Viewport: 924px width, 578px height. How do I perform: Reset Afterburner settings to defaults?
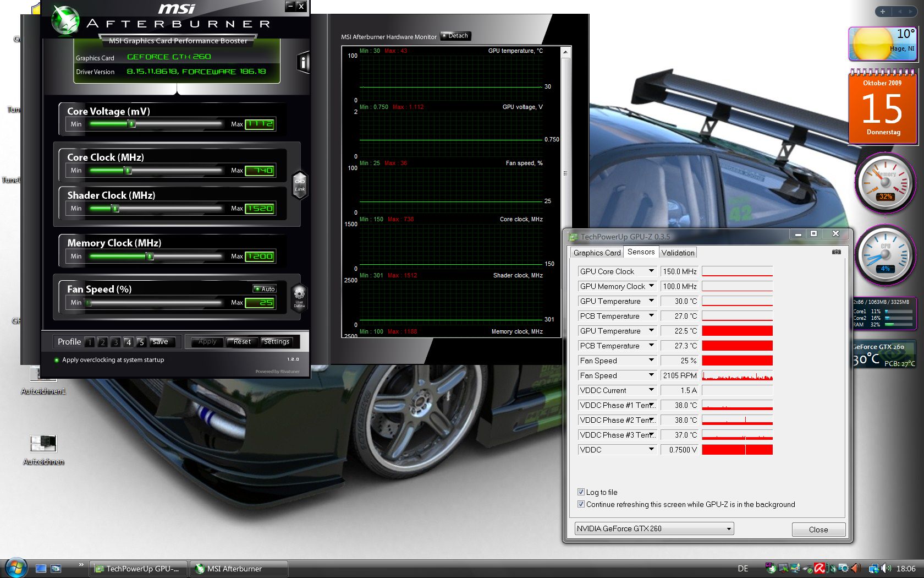point(242,342)
